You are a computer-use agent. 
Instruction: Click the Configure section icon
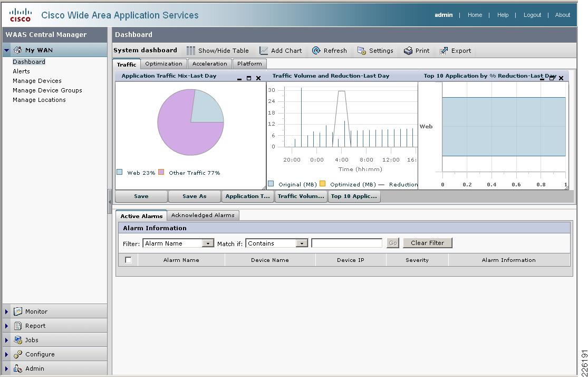pos(17,354)
